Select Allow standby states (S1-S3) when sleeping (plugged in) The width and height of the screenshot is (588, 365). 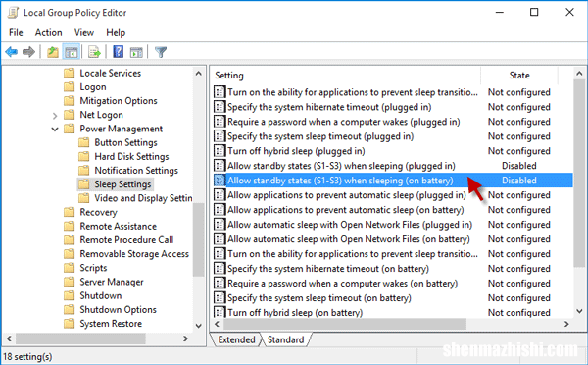[341, 166]
